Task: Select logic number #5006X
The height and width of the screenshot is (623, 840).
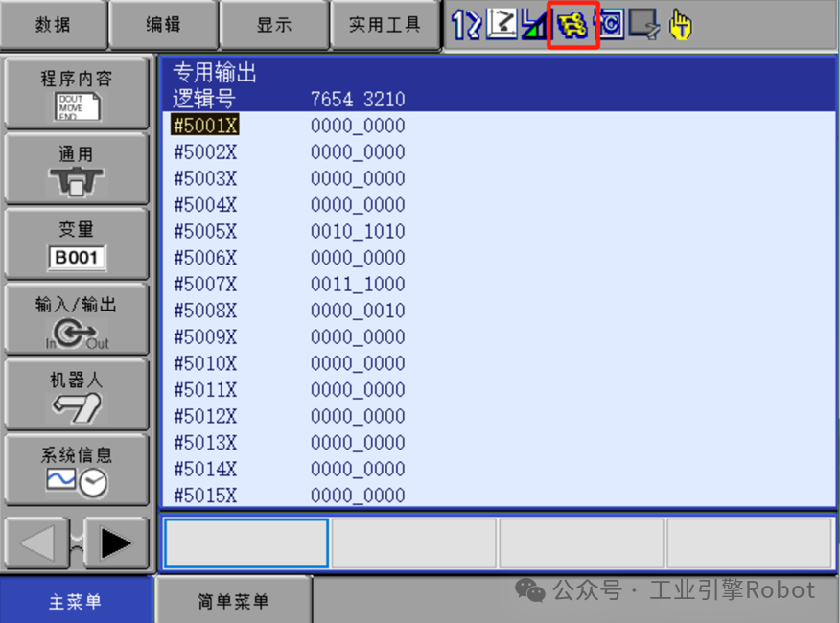Action: click(205, 258)
